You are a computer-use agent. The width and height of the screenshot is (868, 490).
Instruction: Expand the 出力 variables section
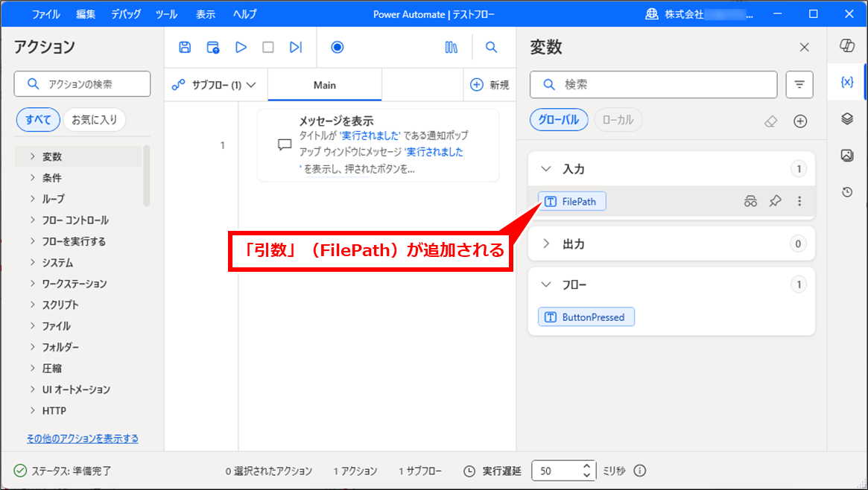point(546,244)
